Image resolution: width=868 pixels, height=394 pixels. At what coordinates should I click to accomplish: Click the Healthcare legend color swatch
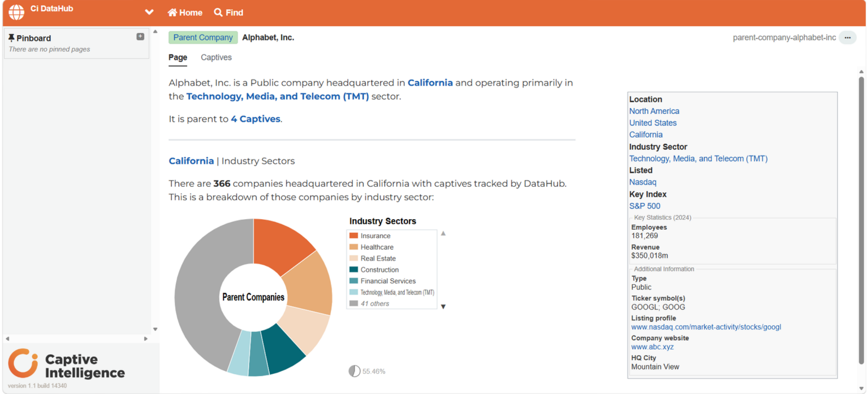tap(354, 247)
